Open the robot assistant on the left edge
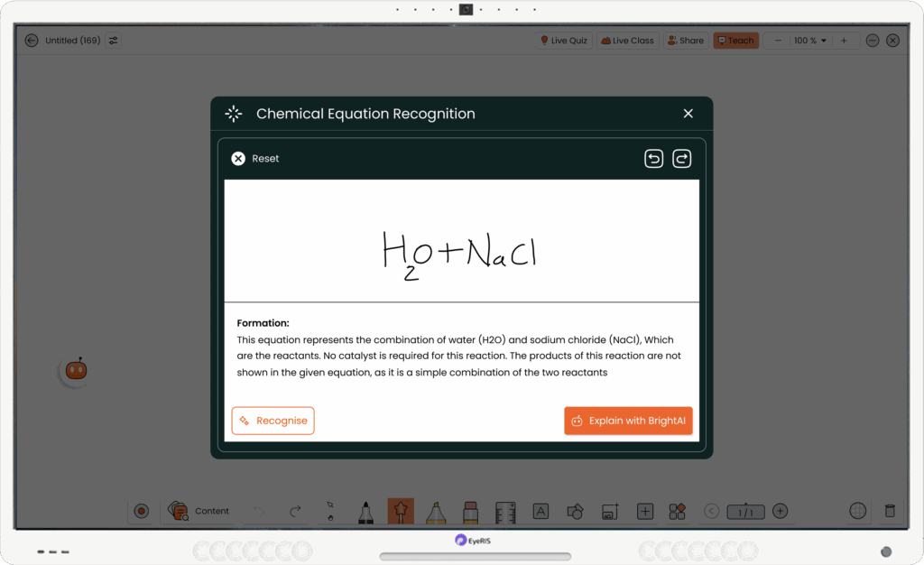The image size is (924, 565). coord(75,369)
